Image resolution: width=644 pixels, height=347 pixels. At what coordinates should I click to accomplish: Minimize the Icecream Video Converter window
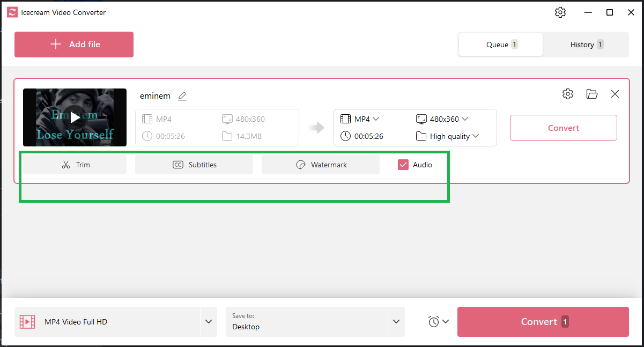[x=588, y=12]
